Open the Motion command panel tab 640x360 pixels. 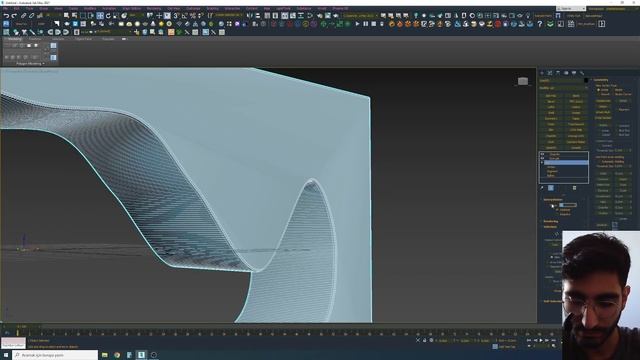[566, 73]
